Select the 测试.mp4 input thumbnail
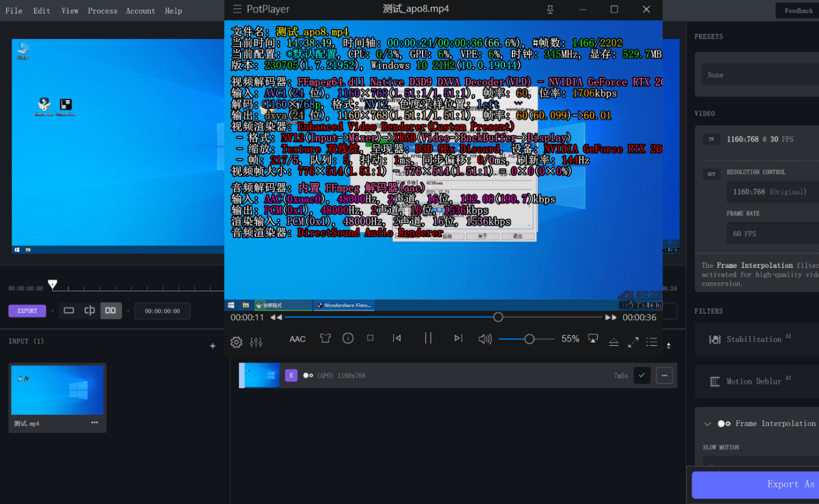This screenshot has height=504, width=819. [57, 390]
